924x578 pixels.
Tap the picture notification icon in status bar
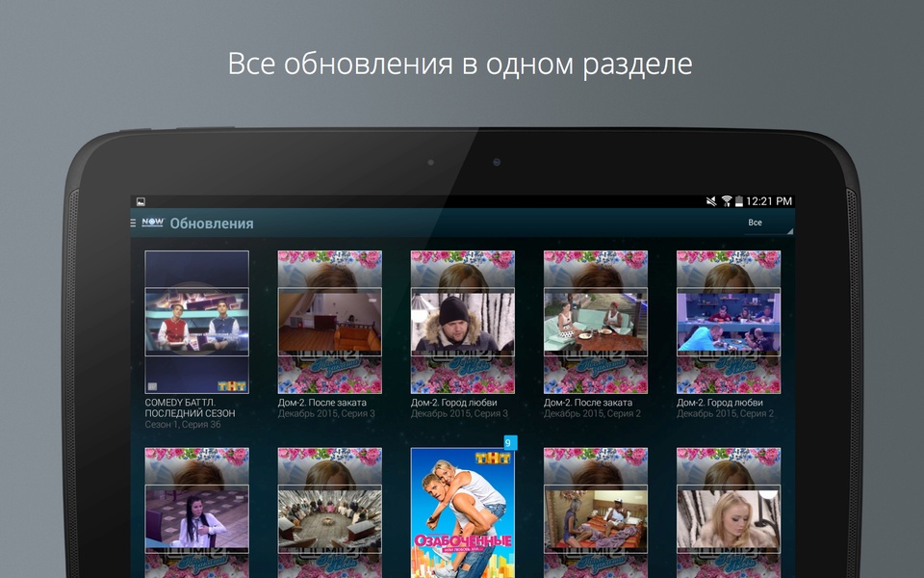[x=141, y=201]
